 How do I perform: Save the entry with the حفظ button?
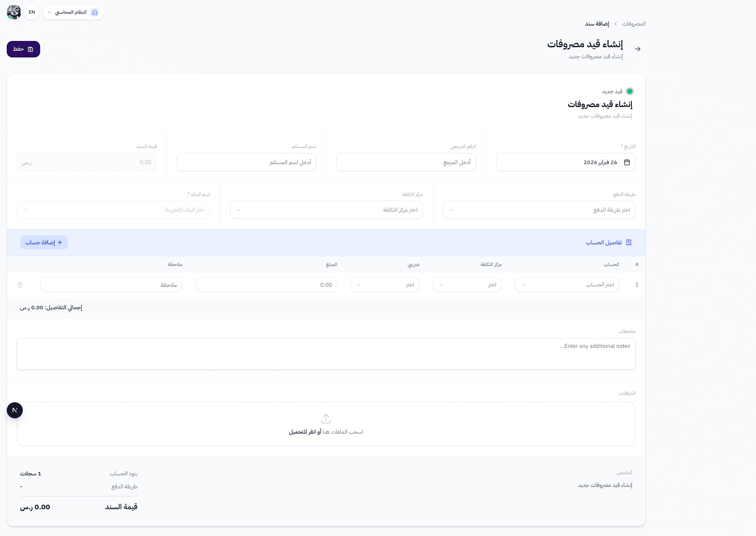coord(23,49)
